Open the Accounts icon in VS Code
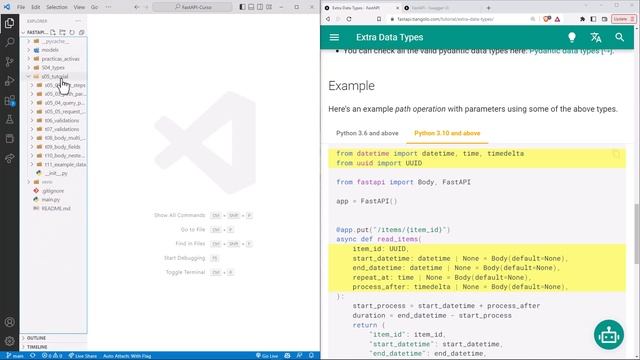Screen dimensions: 640x360 [x=9, y=322]
